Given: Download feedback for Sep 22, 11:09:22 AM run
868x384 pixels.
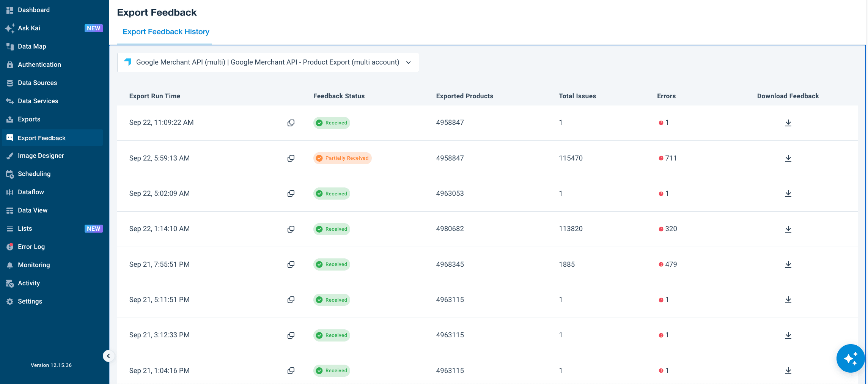Looking at the screenshot, I should 788,123.
